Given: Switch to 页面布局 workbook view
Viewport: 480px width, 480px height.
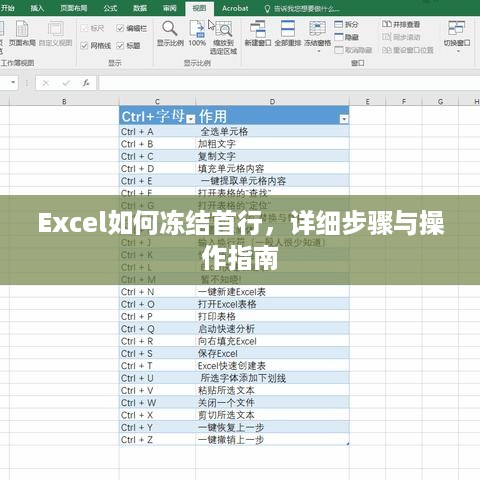Looking at the screenshot, I should 22,33.
